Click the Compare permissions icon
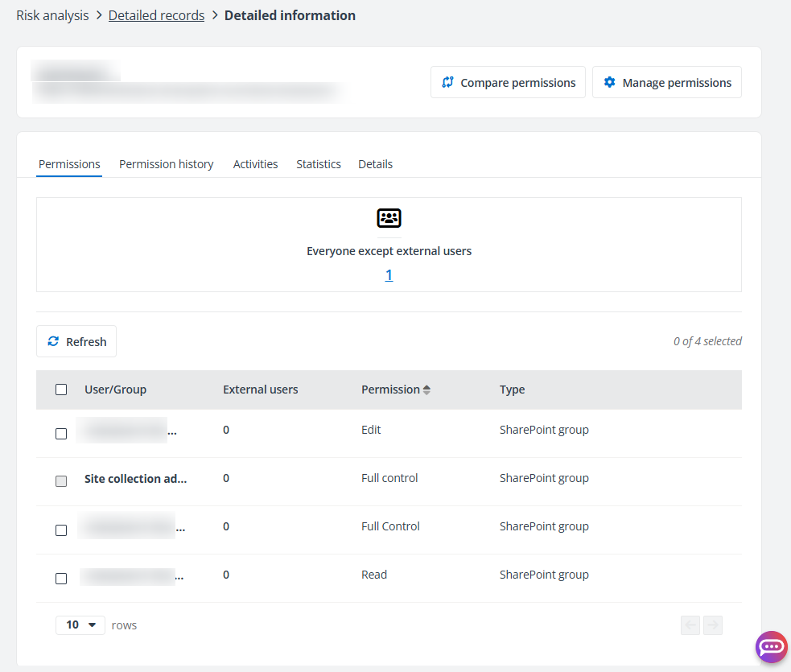This screenshot has width=791, height=672. [447, 82]
